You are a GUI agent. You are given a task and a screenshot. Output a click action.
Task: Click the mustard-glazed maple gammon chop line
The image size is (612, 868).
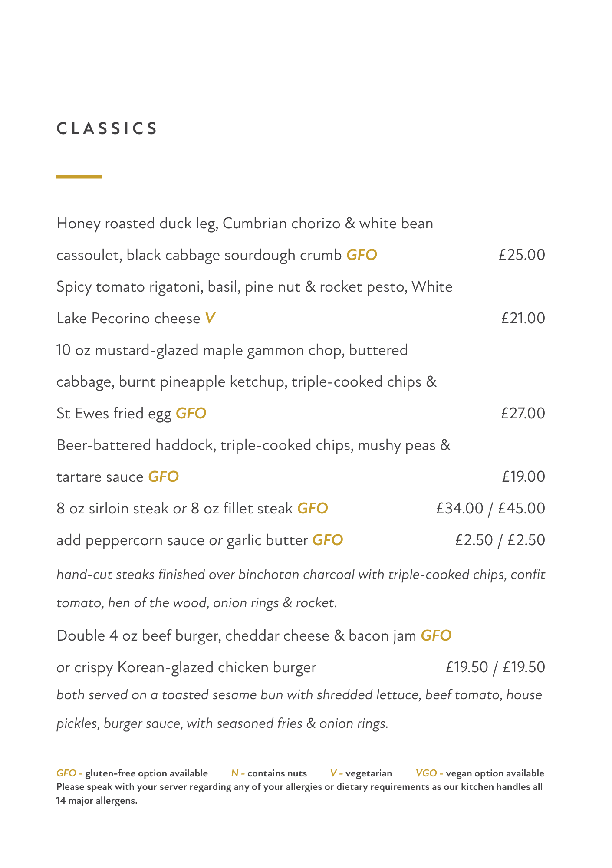(x=232, y=350)
